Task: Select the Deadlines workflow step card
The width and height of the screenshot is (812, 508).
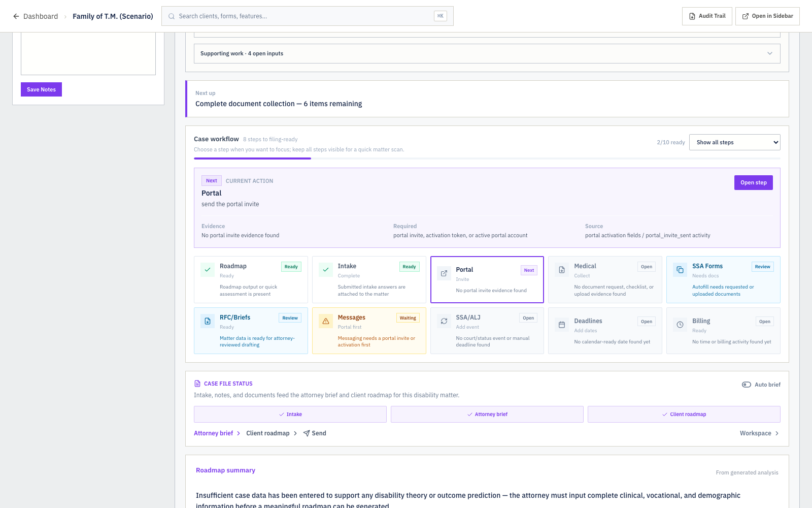Action: click(x=605, y=331)
